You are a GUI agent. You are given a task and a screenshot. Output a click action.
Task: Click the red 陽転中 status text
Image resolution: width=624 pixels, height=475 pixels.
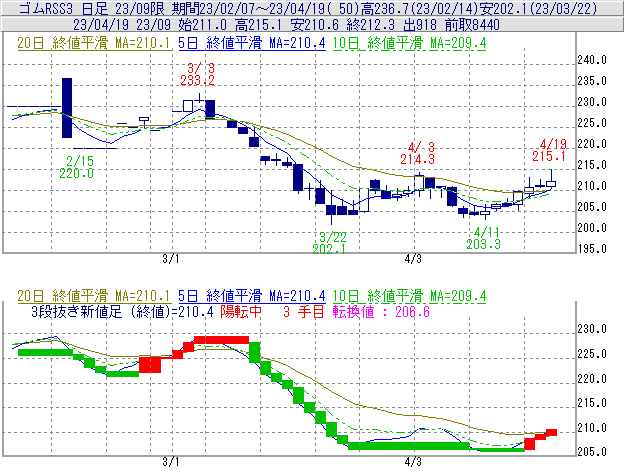point(241,312)
